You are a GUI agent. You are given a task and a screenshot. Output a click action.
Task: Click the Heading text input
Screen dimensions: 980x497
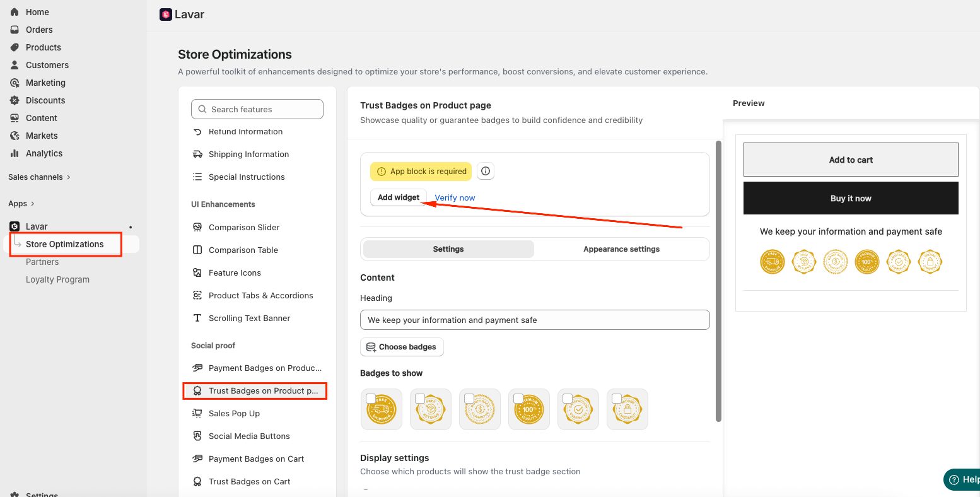point(535,320)
